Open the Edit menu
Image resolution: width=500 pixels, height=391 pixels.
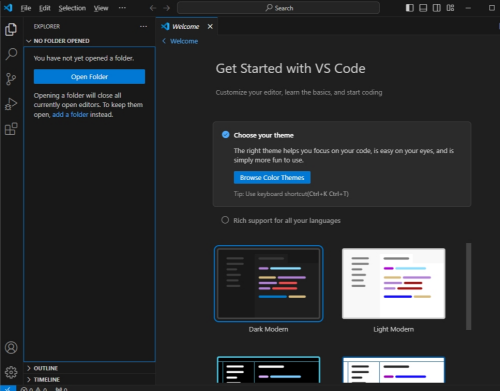[x=45, y=8]
